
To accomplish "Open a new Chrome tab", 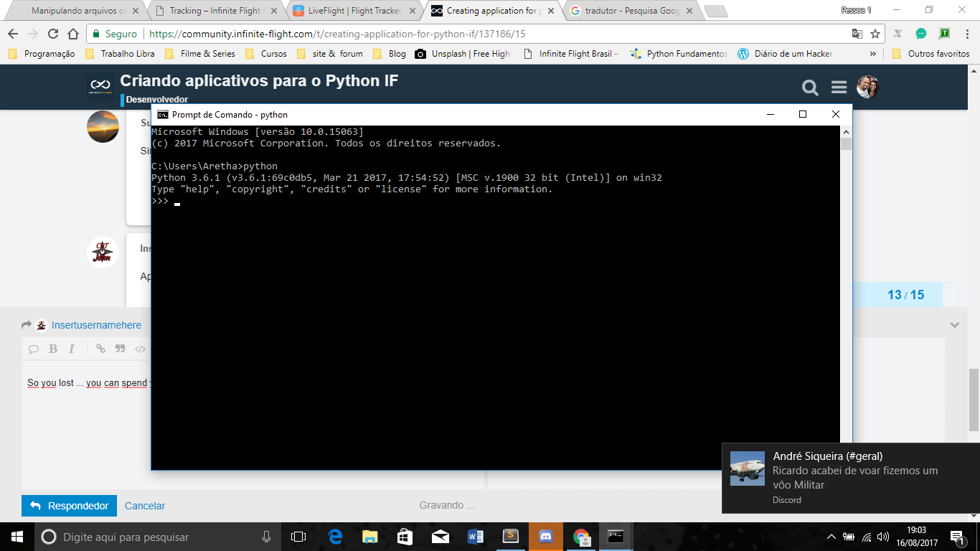I will [716, 11].
